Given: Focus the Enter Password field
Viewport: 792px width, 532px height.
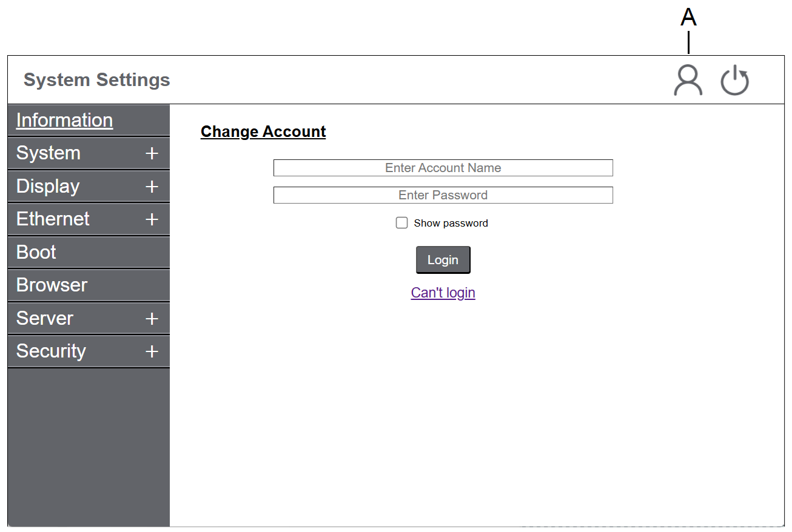Looking at the screenshot, I should coord(443,195).
